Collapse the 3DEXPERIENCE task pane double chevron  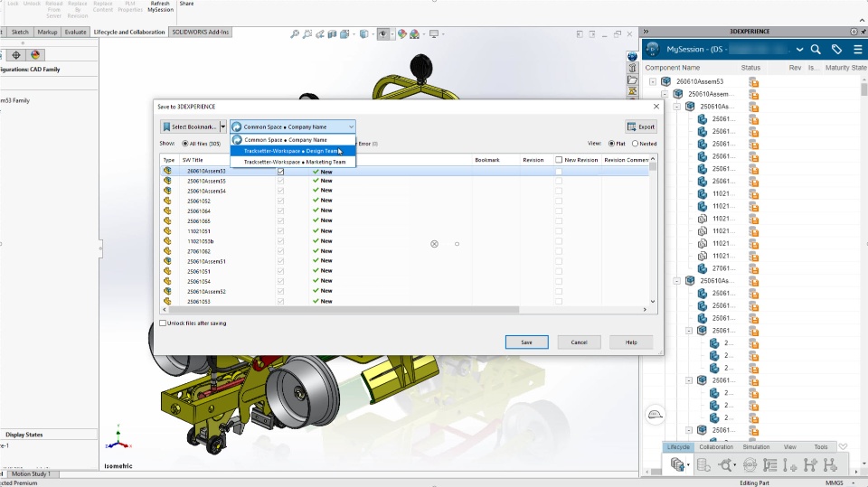(x=646, y=32)
